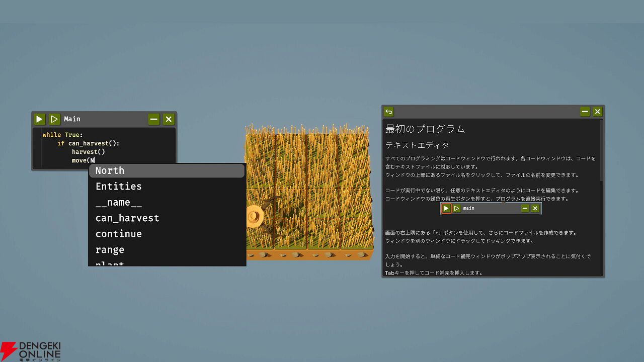Close the Main code window
Viewport: 644px width, 362px height.
169,119
